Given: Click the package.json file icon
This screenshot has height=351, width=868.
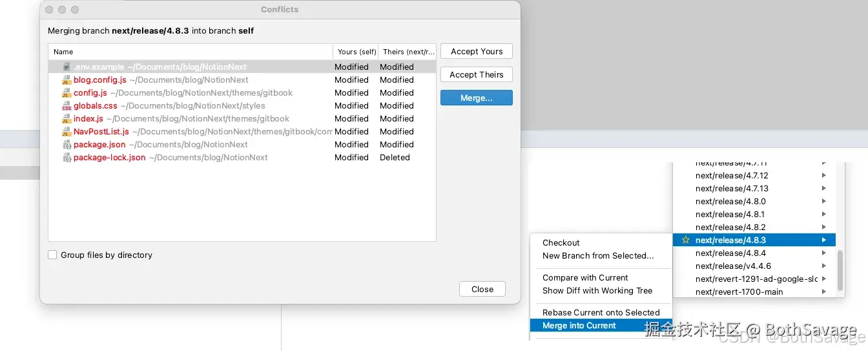Looking at the screenshot, I should coord(67,145).
